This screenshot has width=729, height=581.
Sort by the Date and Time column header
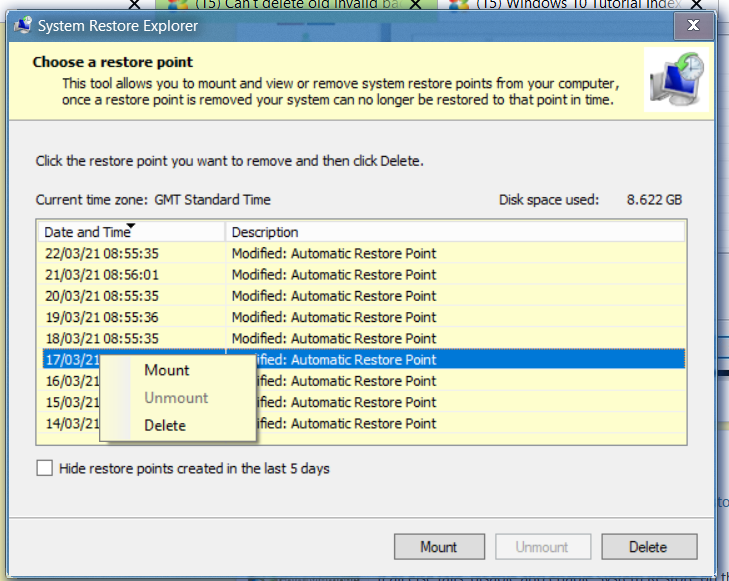pos(131,232)
